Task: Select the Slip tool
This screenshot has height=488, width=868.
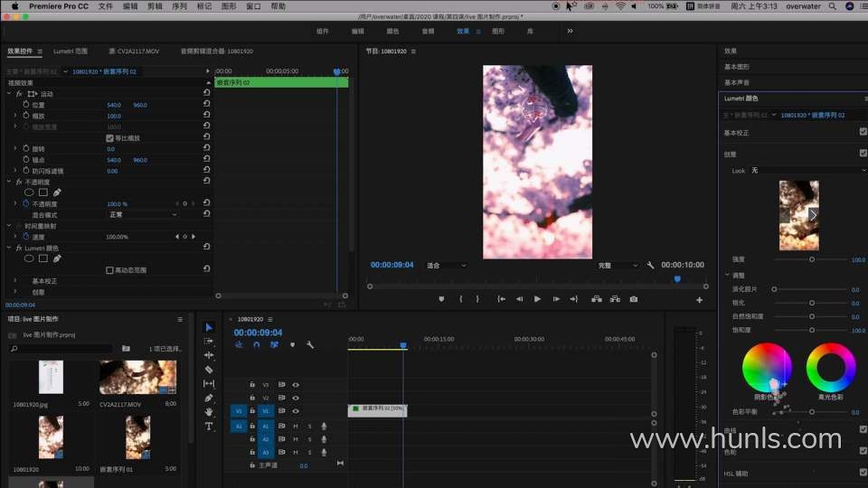Action: click(209, 383)
